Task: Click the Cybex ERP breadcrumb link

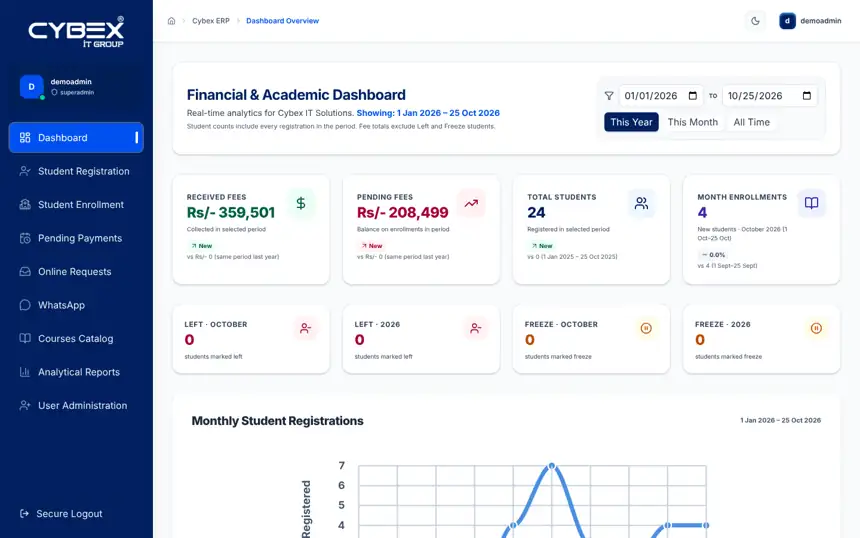Action: pyautogui.click(x=211, y=21)
